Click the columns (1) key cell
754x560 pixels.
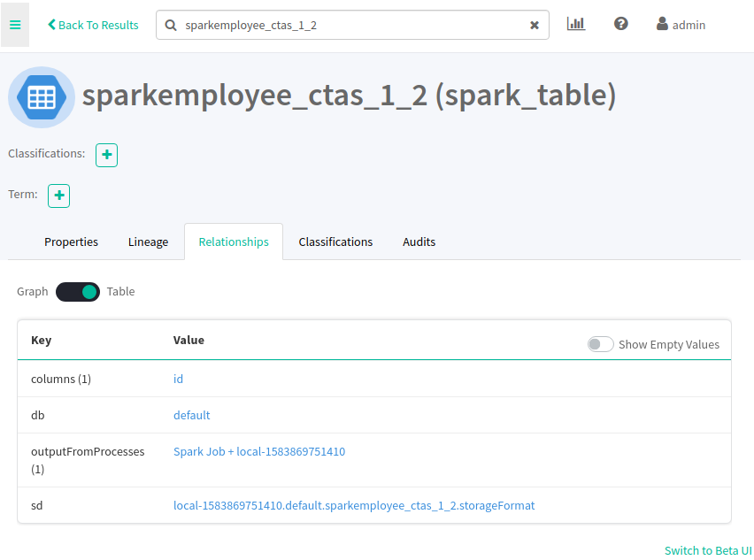pos(61,379)
